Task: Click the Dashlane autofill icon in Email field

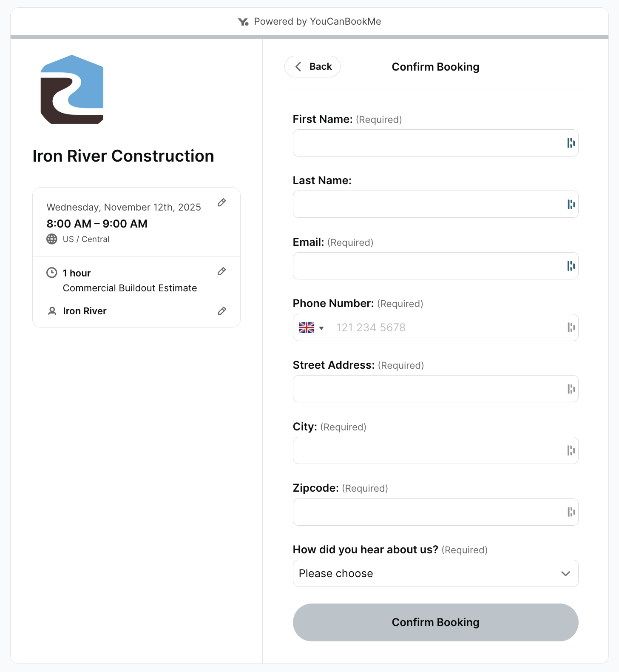Action: 571,266
